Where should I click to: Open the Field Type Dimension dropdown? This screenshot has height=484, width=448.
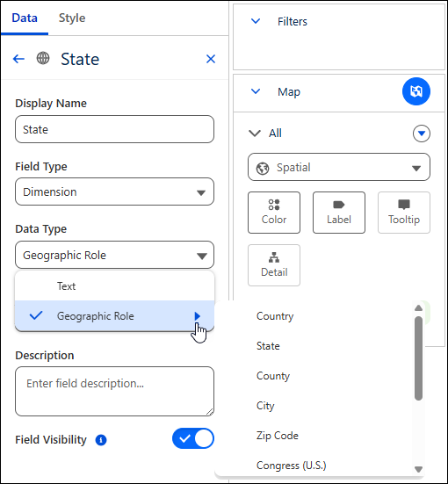coord(114,191)
